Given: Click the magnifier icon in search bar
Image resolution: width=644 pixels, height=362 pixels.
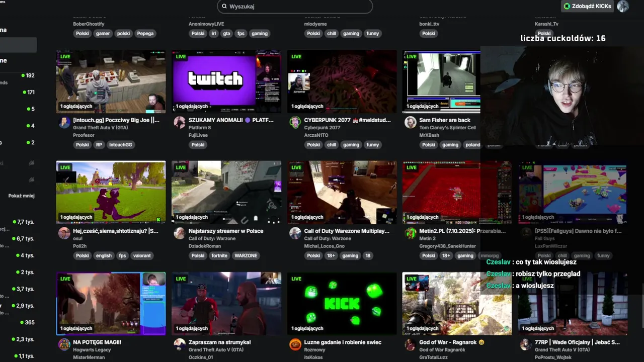Looking at the screenshot, I should [224, 6].
